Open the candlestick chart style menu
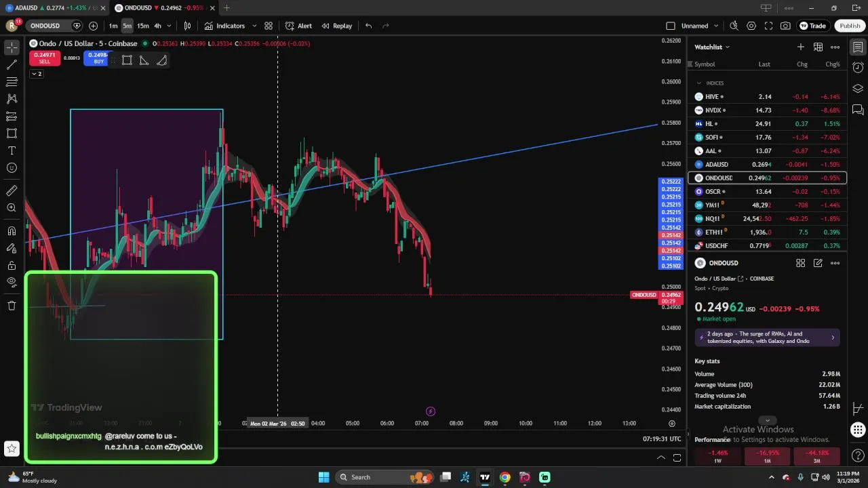The height and width of the screenshot is (488, 868). pos(188,26)
